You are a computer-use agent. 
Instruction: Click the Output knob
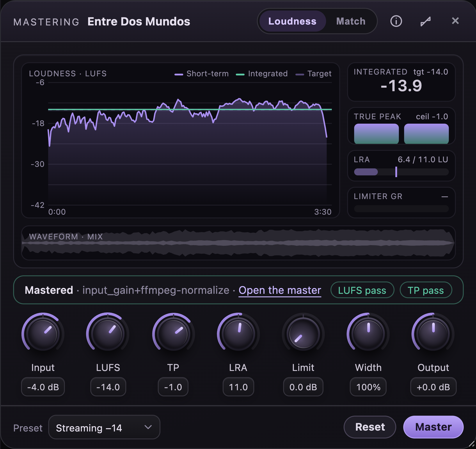[x=433, y=334]
